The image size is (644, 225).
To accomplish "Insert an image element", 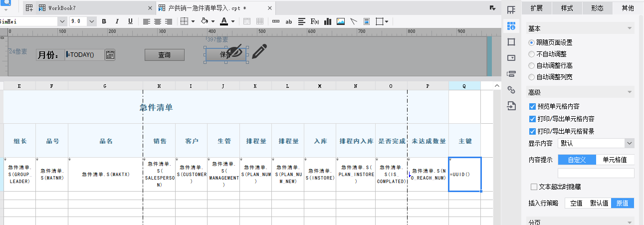I will (x=341, y=21).
